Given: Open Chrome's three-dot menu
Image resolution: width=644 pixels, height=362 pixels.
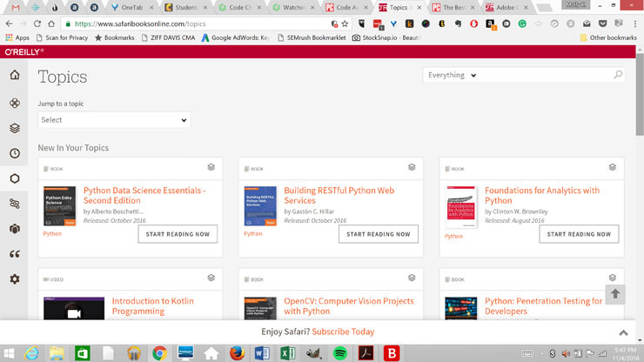Looking at the screenshot, I should pos(635,23).
